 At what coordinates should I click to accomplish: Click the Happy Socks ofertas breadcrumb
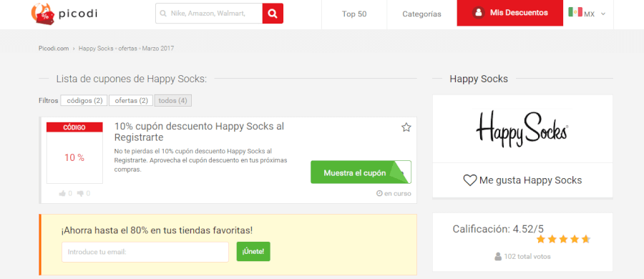pos(126,49)
